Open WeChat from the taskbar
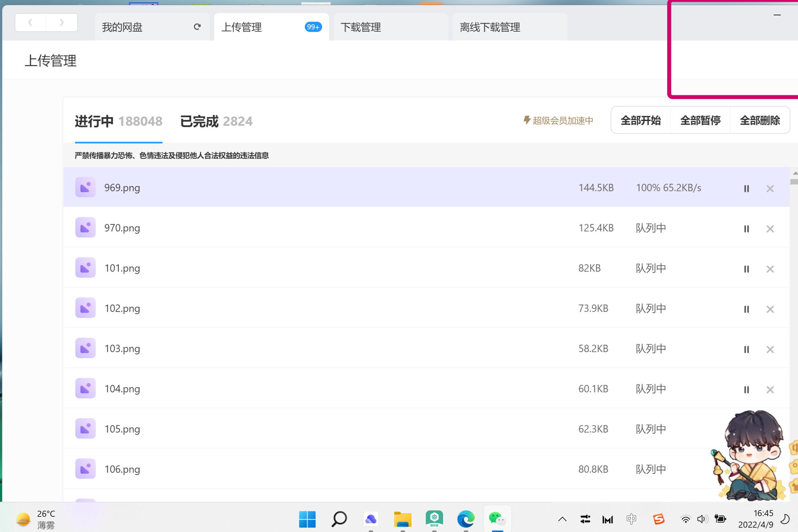The height and width of the screenshot is (532, 798). 497,519
